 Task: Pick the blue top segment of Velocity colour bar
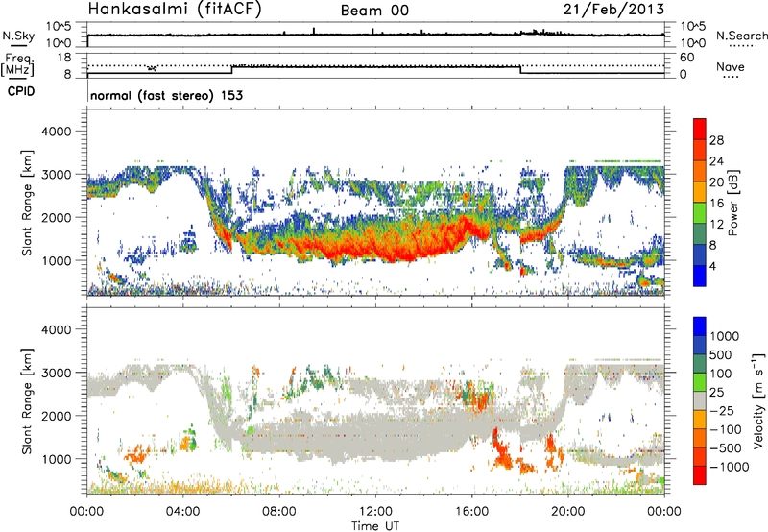700,326
